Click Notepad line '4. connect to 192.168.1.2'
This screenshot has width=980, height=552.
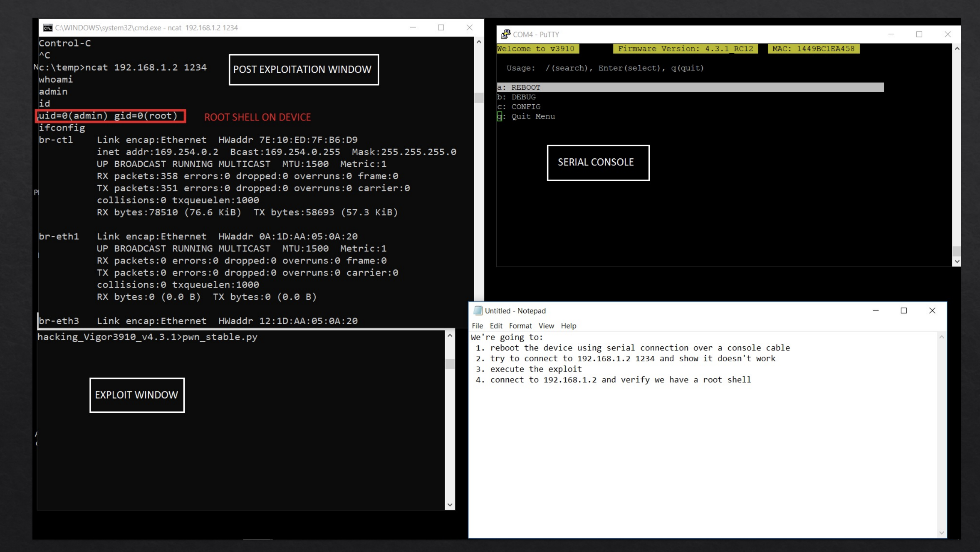(x=613, y=380)
